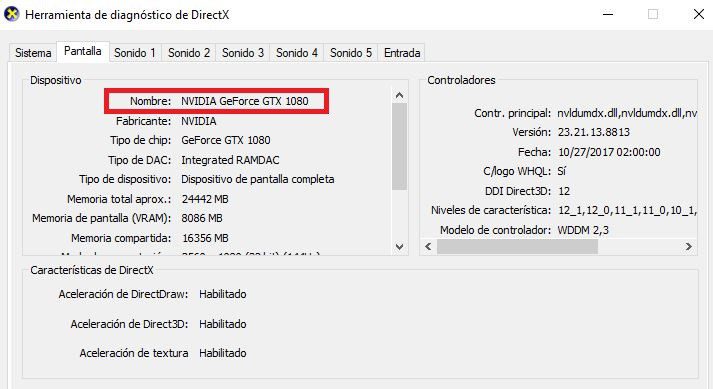Click the DDI Direct3D value 12
Image resolution: width=713 pixels, height=389 pixels.
564,191
